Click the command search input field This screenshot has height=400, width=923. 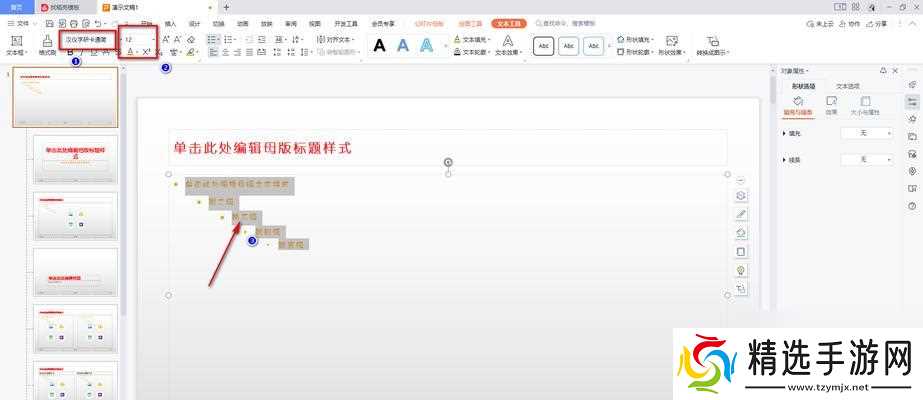pyautogui.click(x=567, y=24)
